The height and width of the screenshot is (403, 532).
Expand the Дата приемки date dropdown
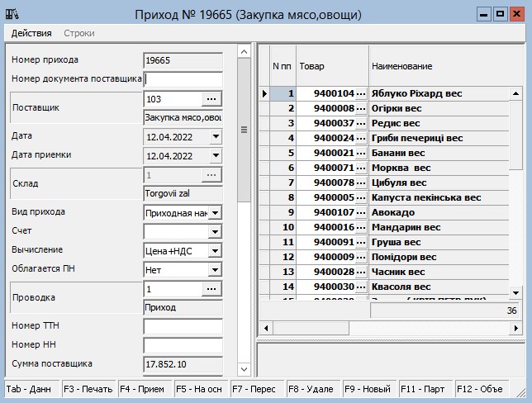(x=216, y=156)
